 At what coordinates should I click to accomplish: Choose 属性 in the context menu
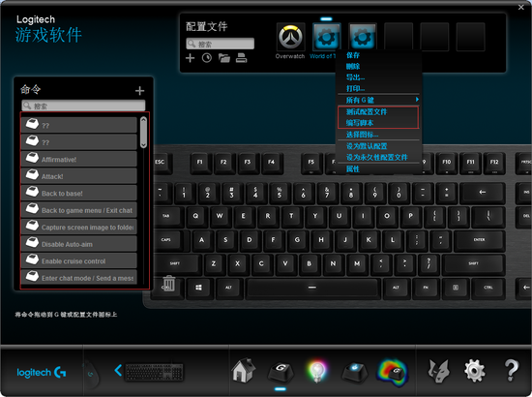pyautogui.click(x=353, y=169)
